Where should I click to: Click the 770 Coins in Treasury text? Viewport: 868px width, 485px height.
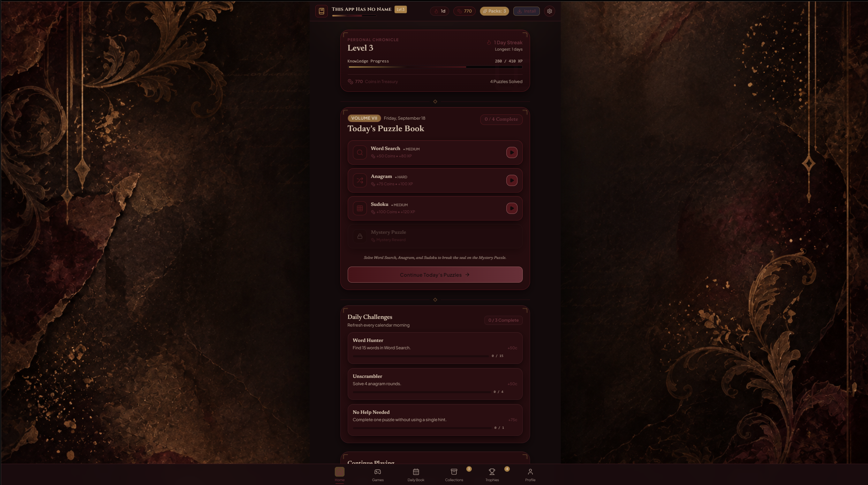click(x=376, y=82)
